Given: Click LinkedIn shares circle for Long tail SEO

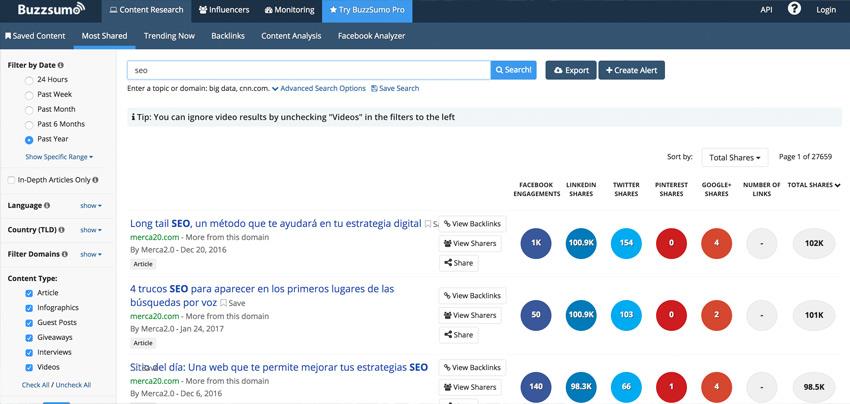Looking at the screenshot, I should point(581,243).
